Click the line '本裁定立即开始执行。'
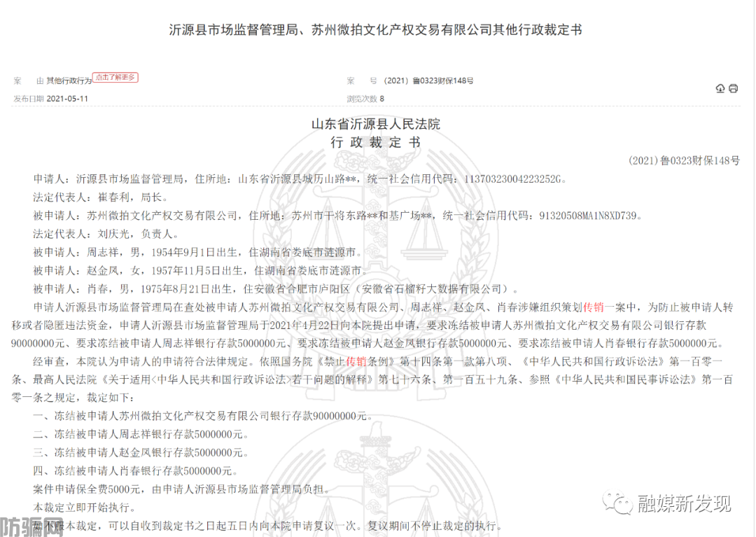756x537 pixels. [x=85, y=508]
